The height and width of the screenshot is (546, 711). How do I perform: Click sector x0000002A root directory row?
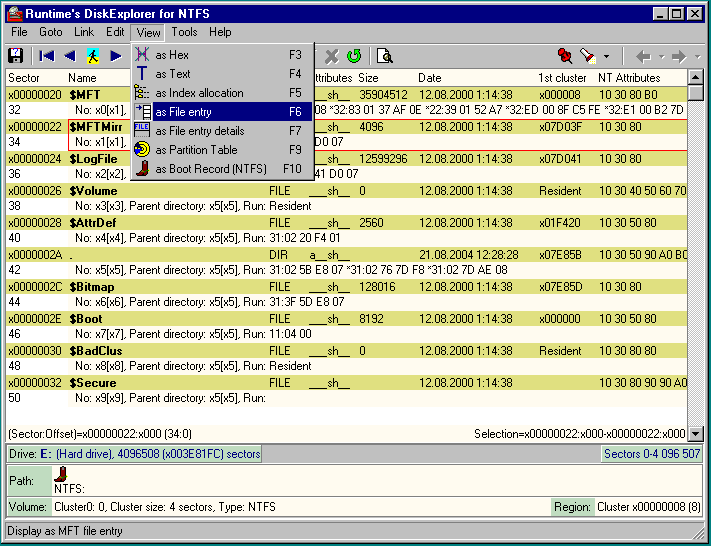click(347, 255)
